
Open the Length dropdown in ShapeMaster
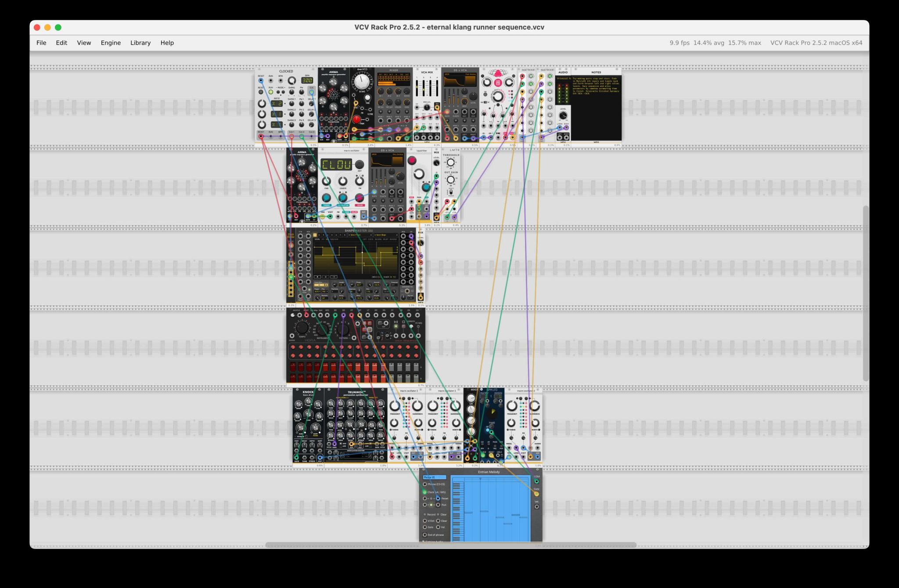[342, 285]
